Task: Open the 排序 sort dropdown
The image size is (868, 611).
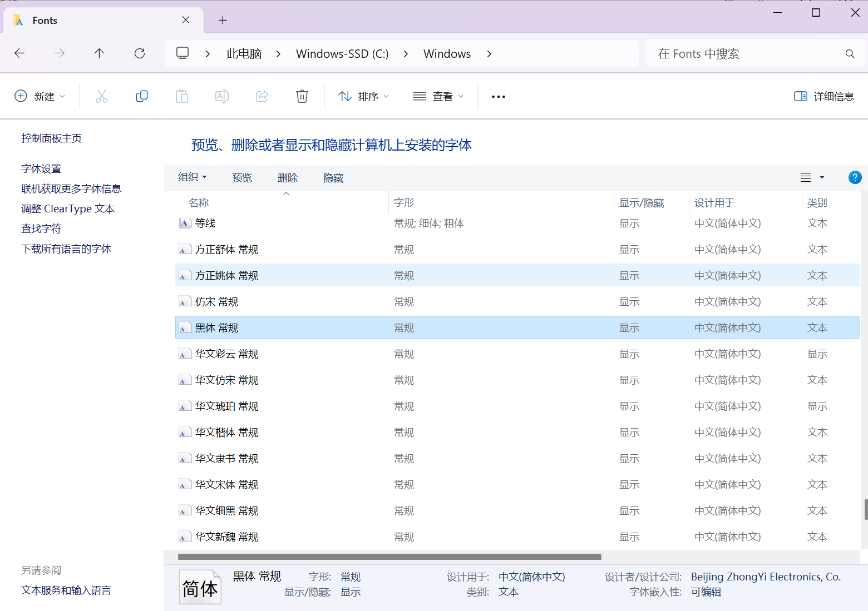Action: pyautogui.click(x=363, y=96)
